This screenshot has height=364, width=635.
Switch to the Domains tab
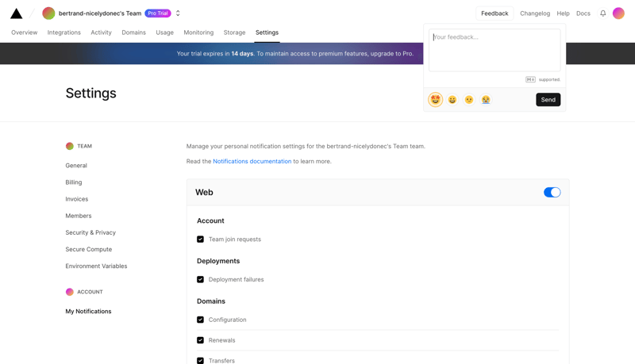(x=133, y=33)
